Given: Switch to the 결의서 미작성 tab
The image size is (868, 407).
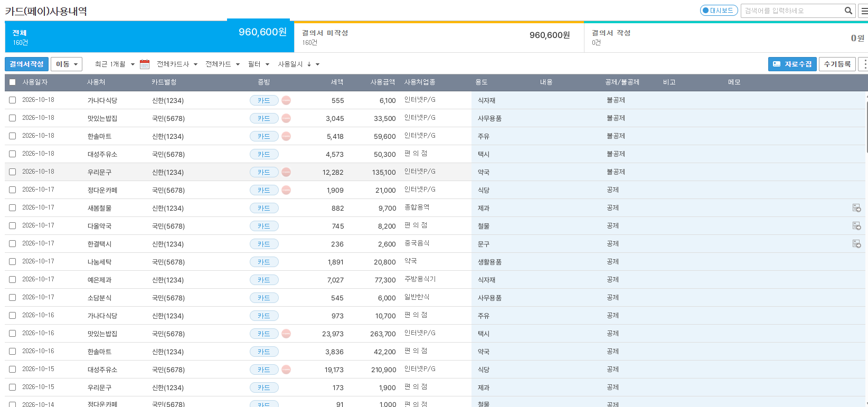Looking at the screenshot, I should (439, 37).
